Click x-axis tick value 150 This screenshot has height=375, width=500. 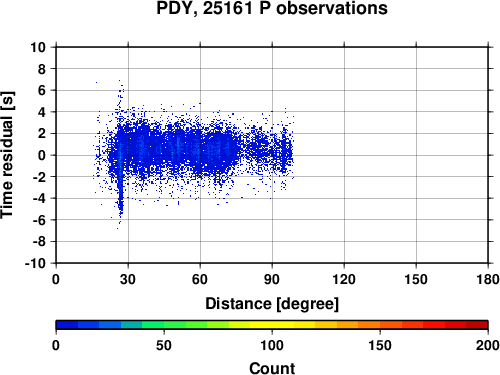point(416,279)
